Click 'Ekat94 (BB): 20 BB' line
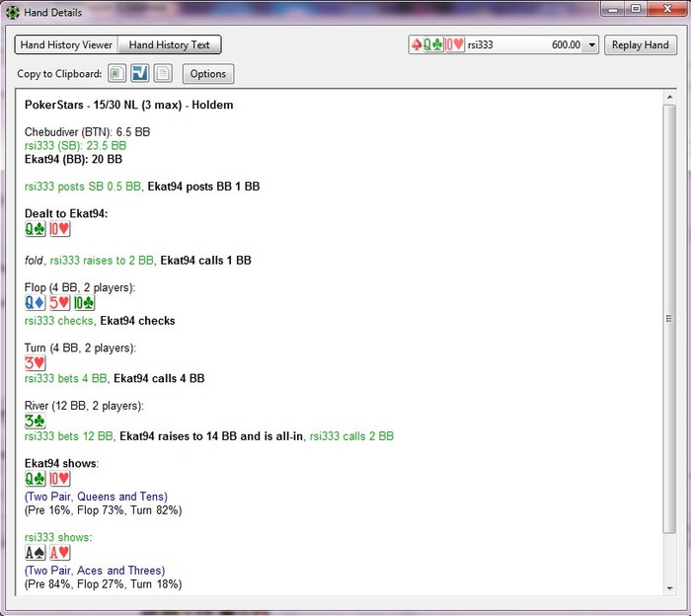 click(73, 160)
